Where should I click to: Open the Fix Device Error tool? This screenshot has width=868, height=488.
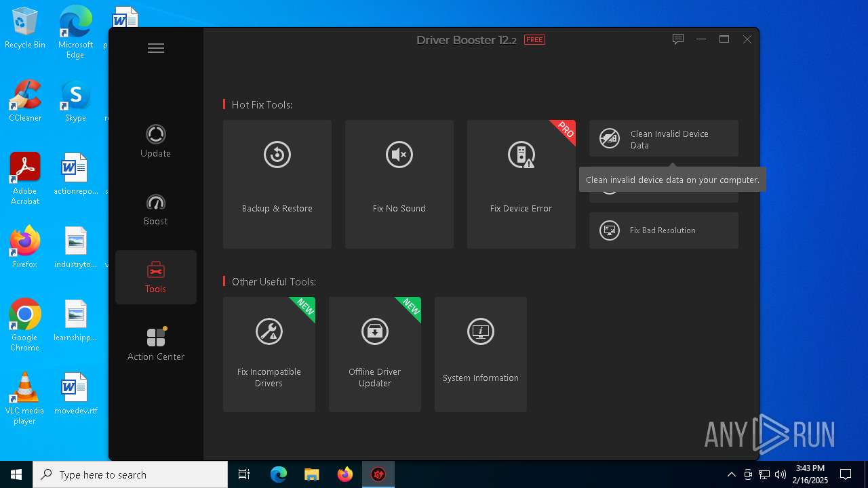pyautogui.click(x=521, y=184)
